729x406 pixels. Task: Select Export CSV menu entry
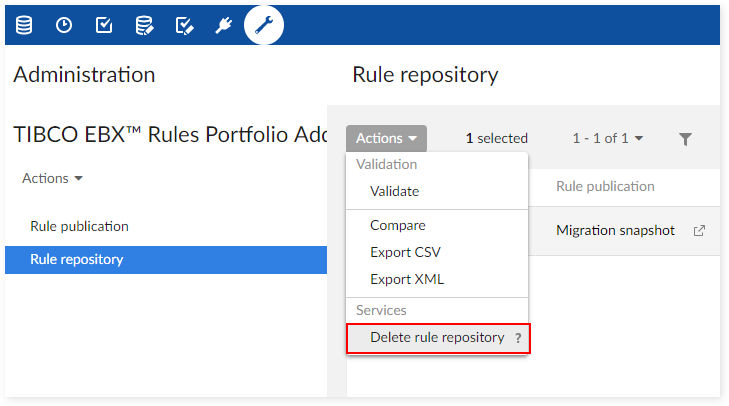click(405, 252)
